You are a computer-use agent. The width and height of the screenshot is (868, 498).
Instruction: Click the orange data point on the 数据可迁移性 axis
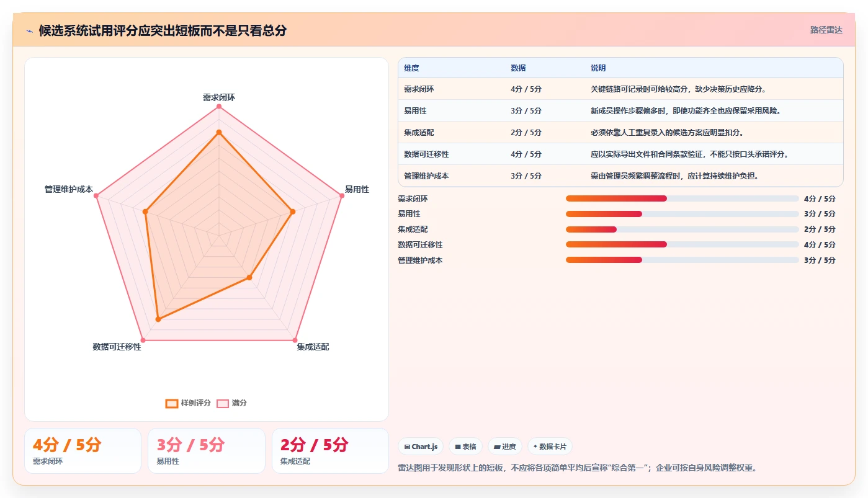[x=158, y=319]
